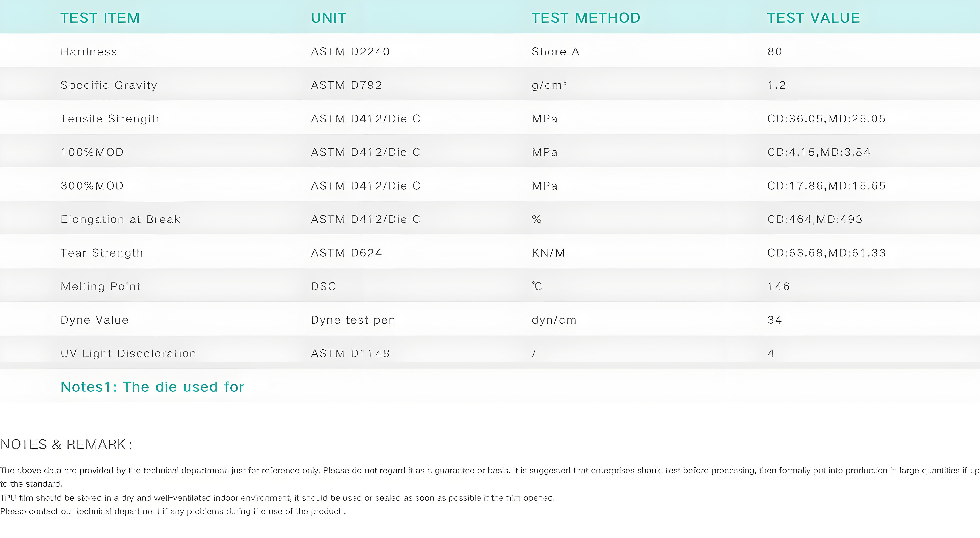
Task: Click the 300%MOD test item
Action: point(92,185)
